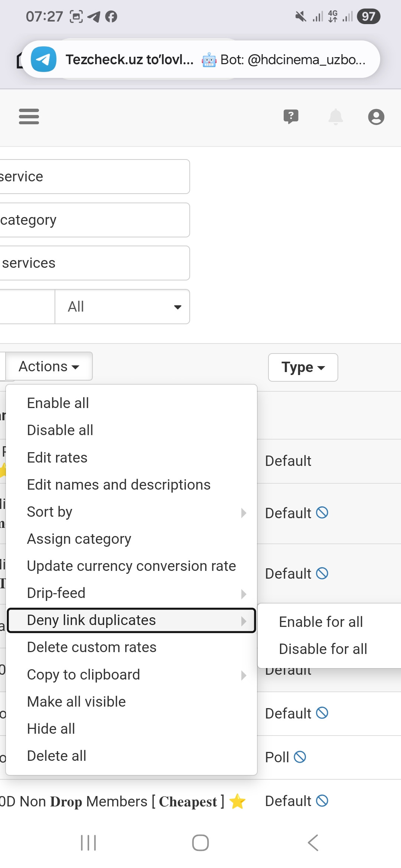Open the Actions dropdown
This screenshot has height=868, width=401.
pos(49,366)
